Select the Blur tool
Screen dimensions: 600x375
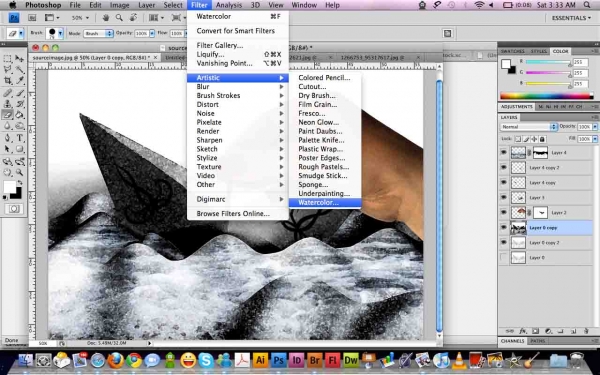[7, 126]
